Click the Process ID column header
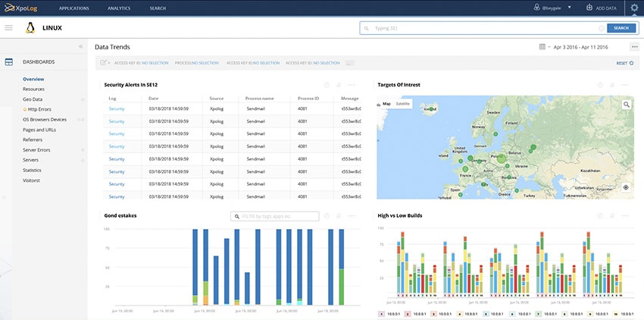 (x=308, y=99)
